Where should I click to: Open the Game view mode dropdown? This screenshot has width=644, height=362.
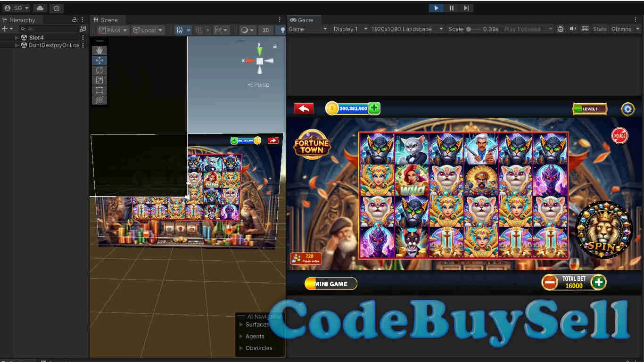coord(307,29)
